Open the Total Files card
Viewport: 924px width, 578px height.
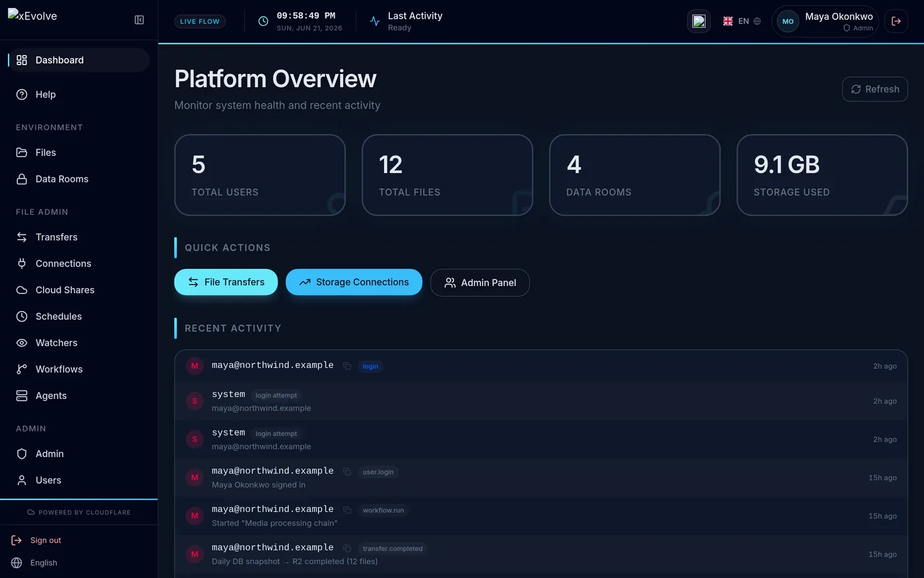pos(447,175)
